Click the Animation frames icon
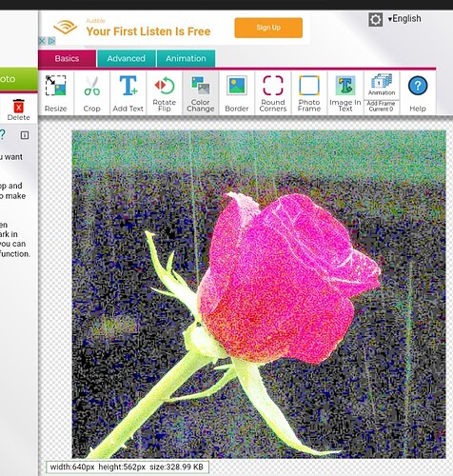Viewport: 453px width, 476px height. [382, 85]
